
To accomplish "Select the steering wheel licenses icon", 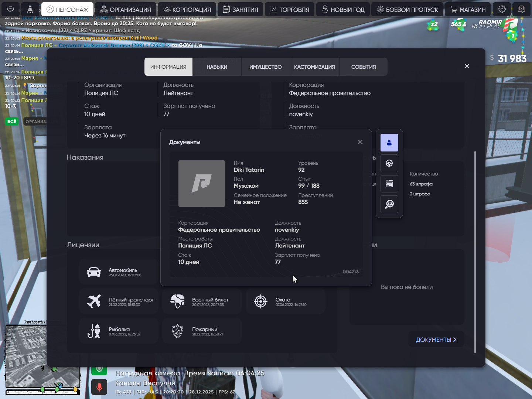I will pyautogui.click(x=389, y=163).
